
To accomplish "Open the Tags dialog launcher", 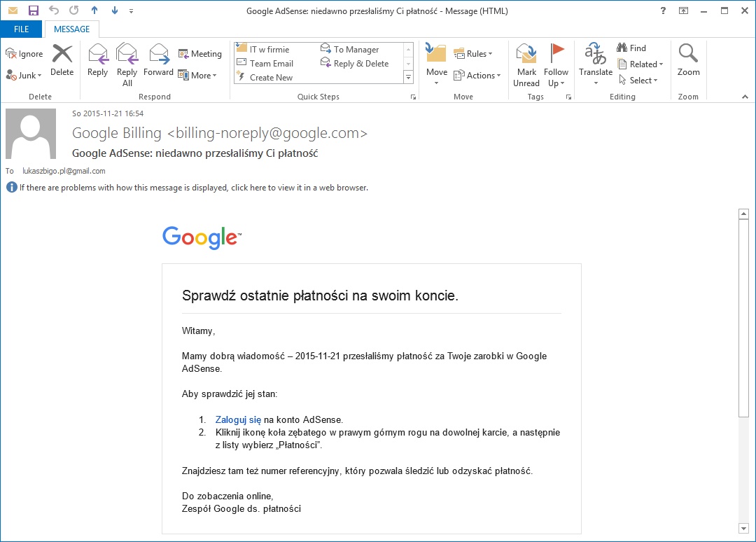I will click(569, 97).
